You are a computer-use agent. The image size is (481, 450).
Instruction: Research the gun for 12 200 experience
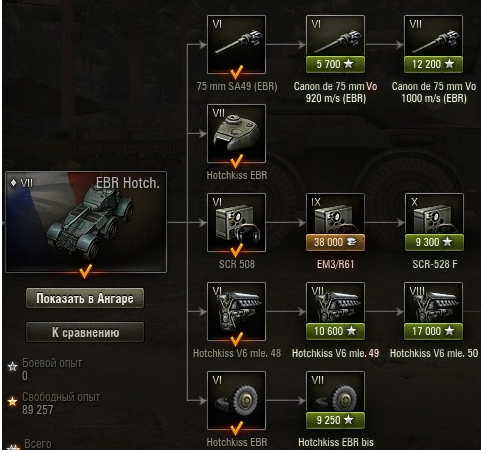click(x=433, y=64)
